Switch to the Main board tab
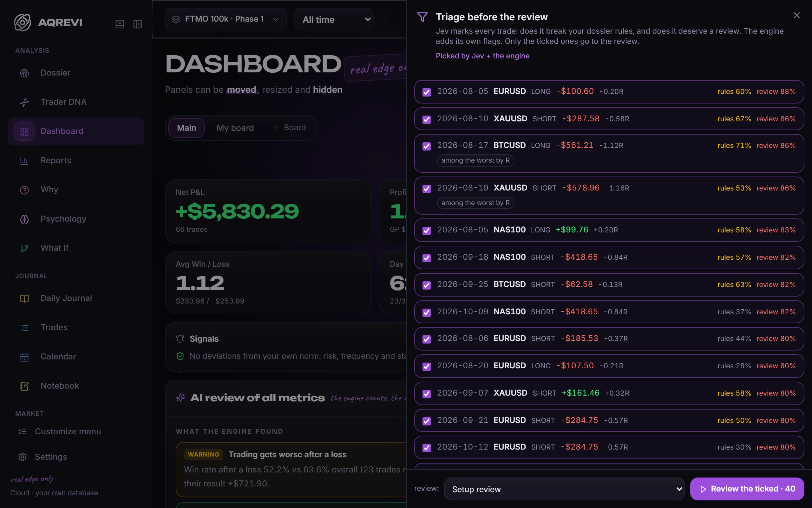This screenshot has width=812, height=508. pos(186,128)
